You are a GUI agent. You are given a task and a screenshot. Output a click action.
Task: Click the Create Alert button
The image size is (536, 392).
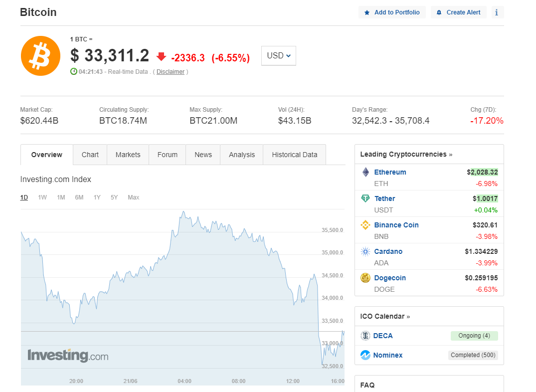(x=458, y=12)
